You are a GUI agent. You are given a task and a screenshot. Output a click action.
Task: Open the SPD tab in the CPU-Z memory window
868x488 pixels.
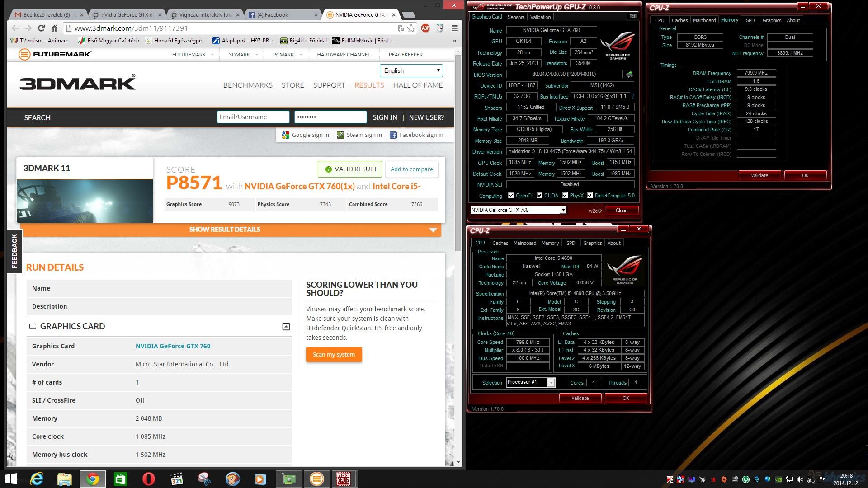tap(750, 20)
